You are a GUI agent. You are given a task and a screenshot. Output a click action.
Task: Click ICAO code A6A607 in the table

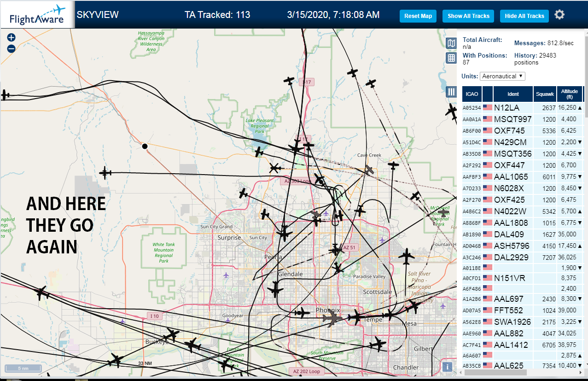(x=472, y=356)
